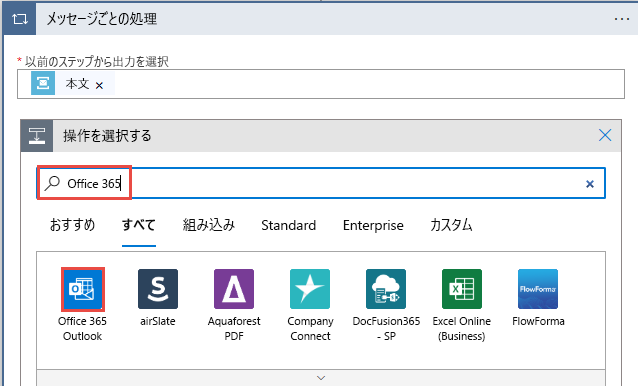
Task: Click the loop icon beside メッセージごとの処理
Action: point(20,19)
